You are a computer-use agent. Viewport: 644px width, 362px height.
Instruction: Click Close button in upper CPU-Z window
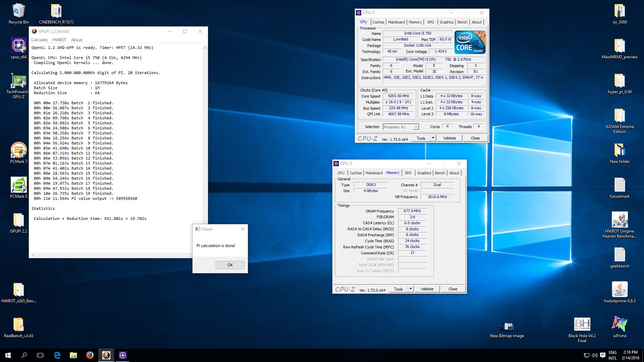point(475,138)
